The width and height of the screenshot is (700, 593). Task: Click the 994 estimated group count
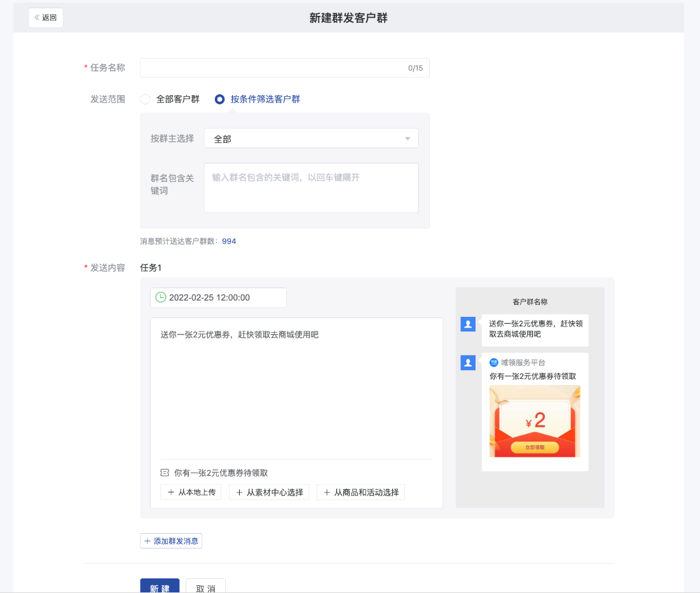pyautogui.click(x=229, y=241)
